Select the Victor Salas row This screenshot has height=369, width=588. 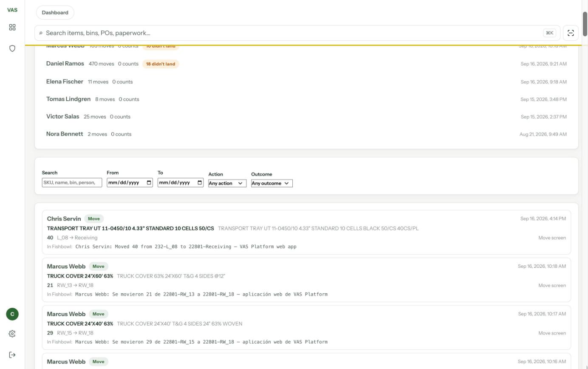306,116
